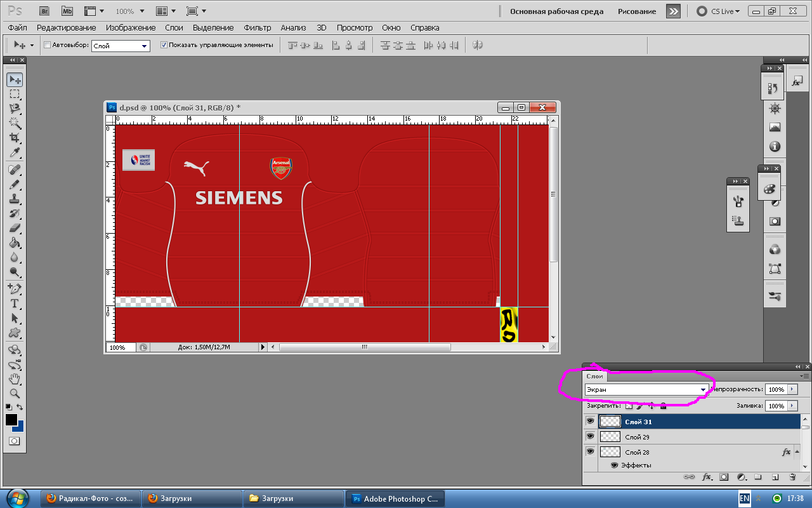The width and height of the screenshot is (812, 508).
Task: Open the Изображение menu
Action: click(131, 27)
